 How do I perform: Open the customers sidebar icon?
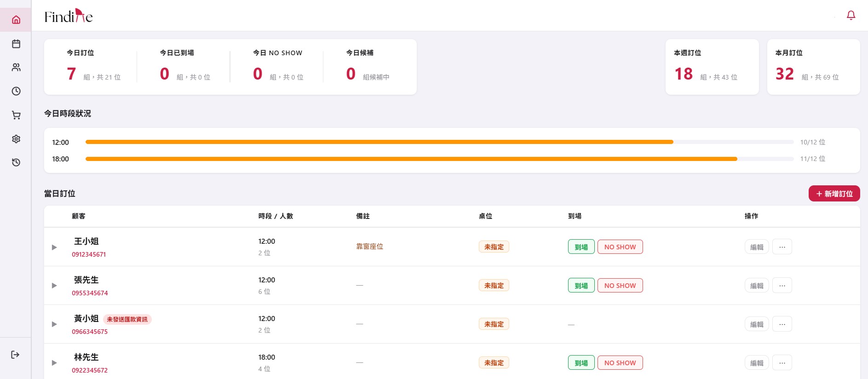tap(16, 68)
